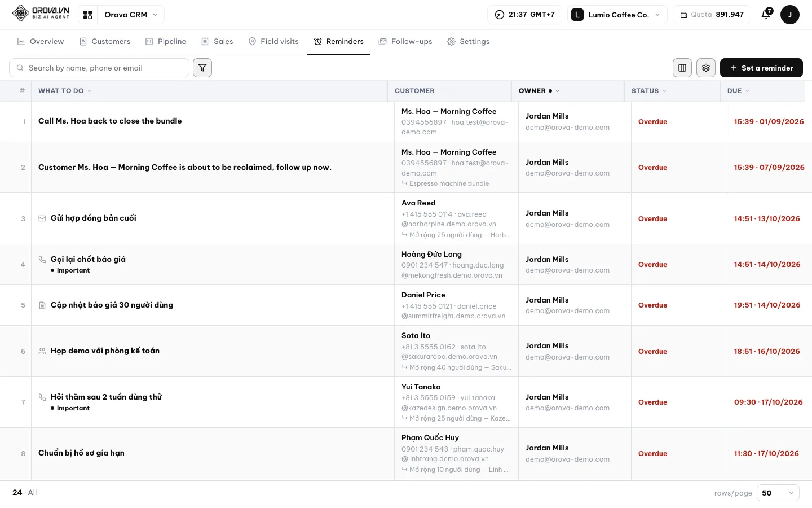Click the Lumio Coffee Co. L badge
Viewport: 812px width, 508px height.
point(577,15)
